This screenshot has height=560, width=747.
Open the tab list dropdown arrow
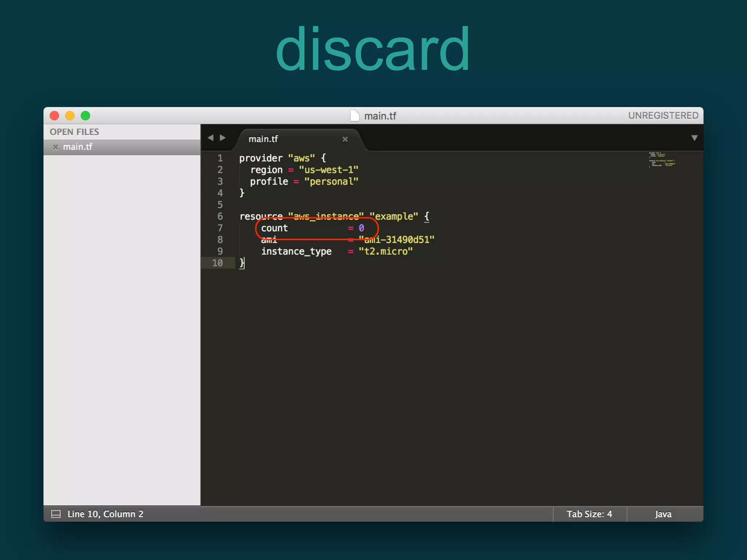(694, 138)
